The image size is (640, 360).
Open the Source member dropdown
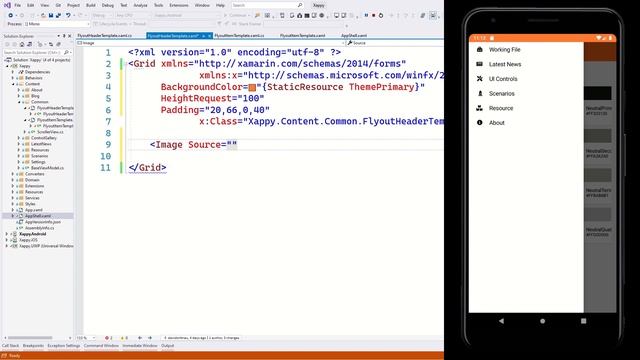click(x=394, y=43)
